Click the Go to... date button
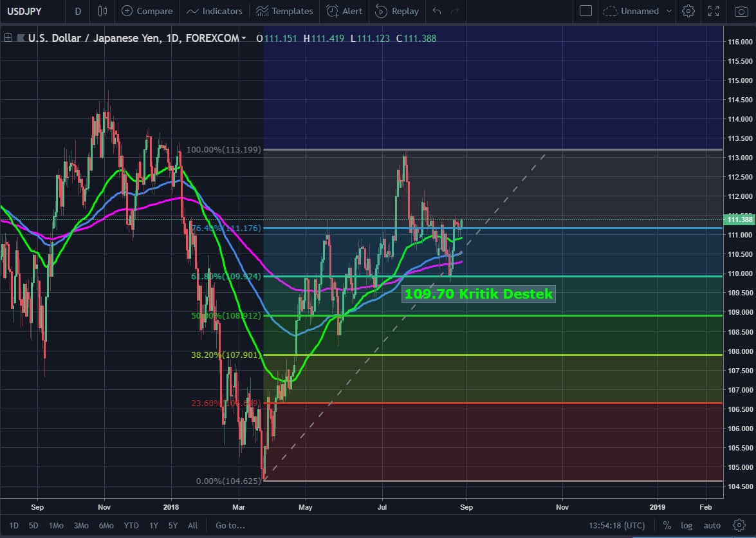Viewport: 756px width, 538px height. pyautogui.click(x=230, y=525)
